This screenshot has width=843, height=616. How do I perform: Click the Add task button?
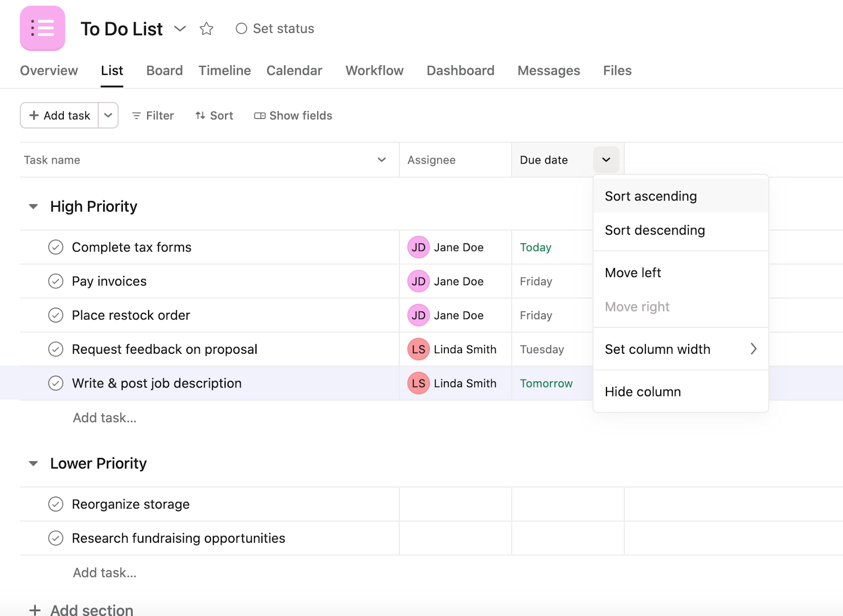(60, 115)
